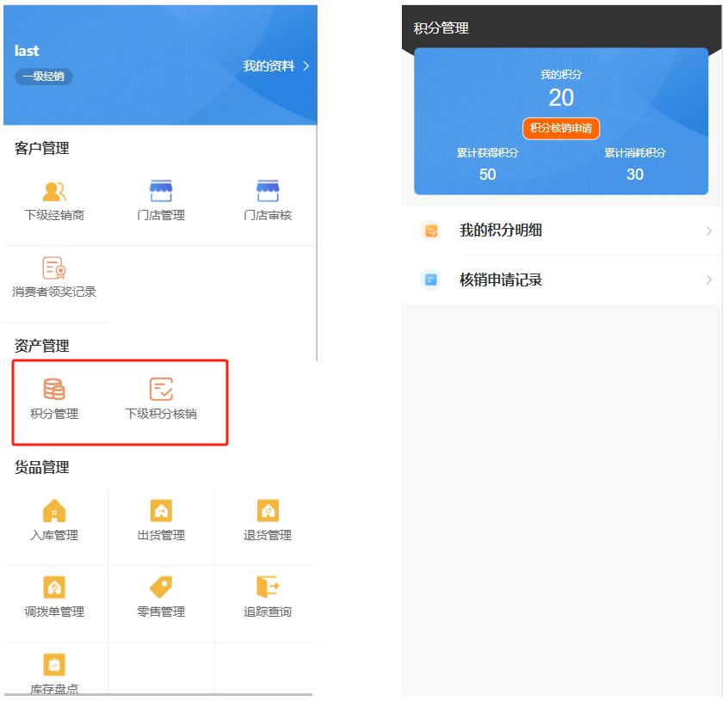Open 下级积分核销 icon
This screenshot has width=728, height=701.
[x=161, y=390]
